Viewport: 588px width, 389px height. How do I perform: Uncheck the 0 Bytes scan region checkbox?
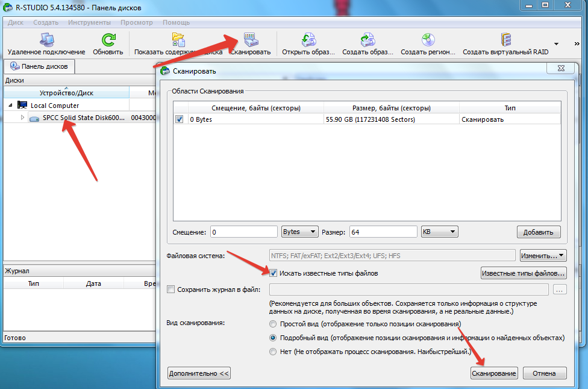pos(180,119)
